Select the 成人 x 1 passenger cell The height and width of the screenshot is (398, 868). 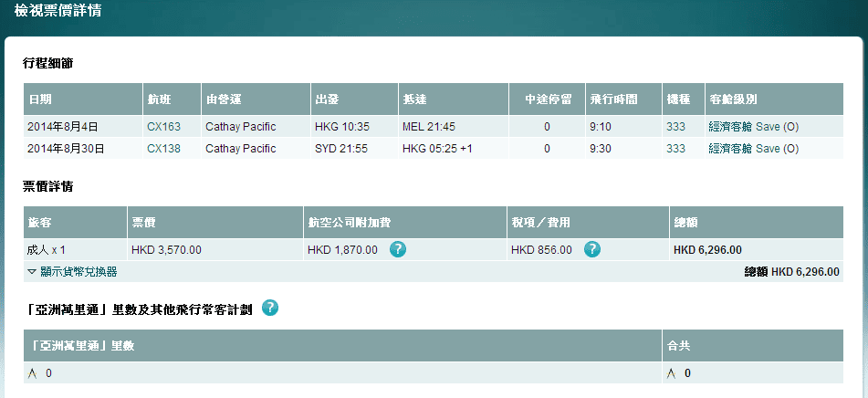(47, 249)
